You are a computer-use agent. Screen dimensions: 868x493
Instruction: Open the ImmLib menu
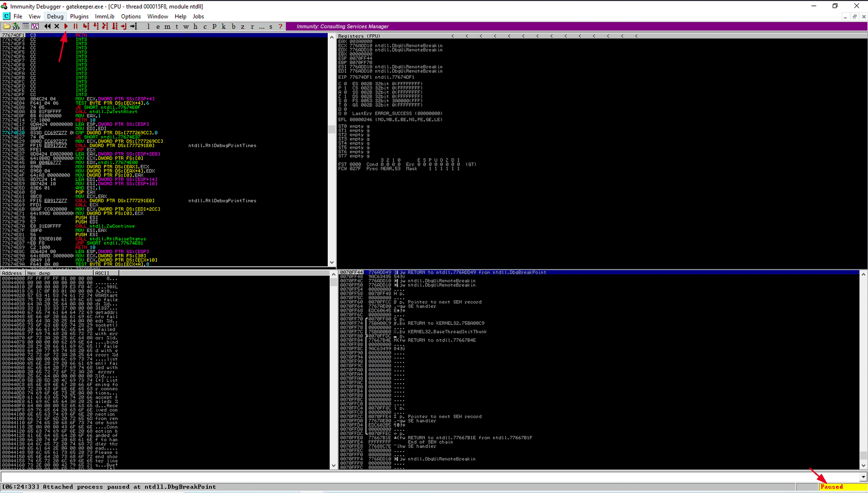[x=105, y=16]
